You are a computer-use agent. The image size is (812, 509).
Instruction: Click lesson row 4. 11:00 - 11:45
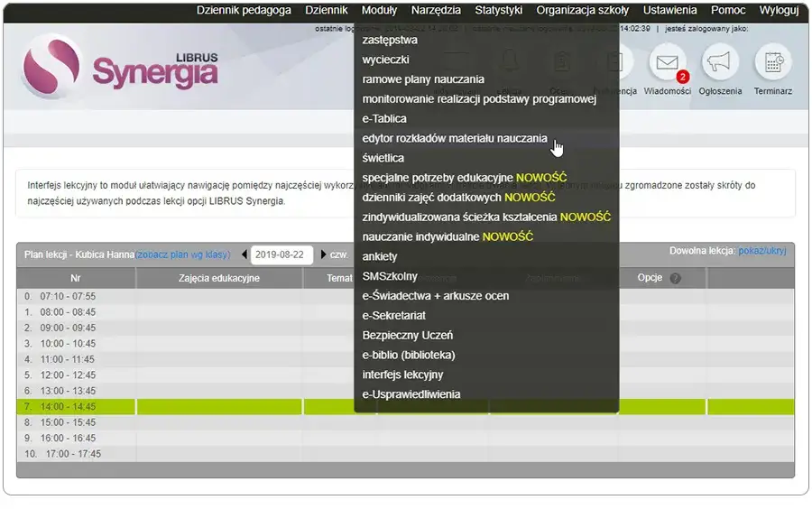click(405, 359)
